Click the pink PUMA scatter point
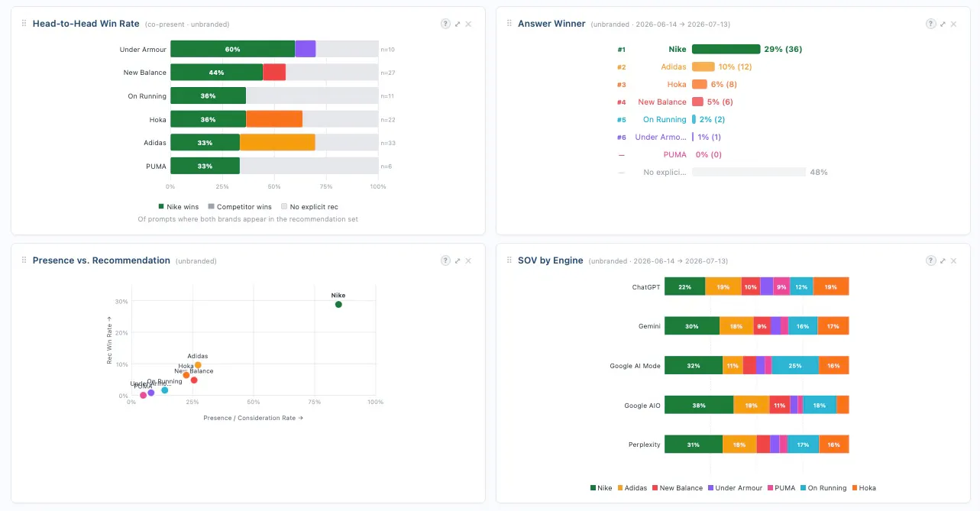Viewport: 980px width, 511px height. 143,396
